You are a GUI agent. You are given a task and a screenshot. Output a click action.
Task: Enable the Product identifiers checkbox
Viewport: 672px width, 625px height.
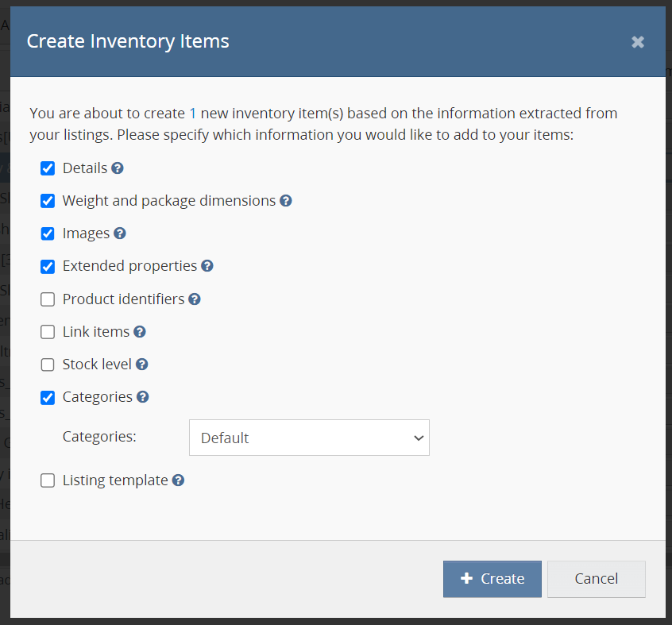(x=48, y=299)
